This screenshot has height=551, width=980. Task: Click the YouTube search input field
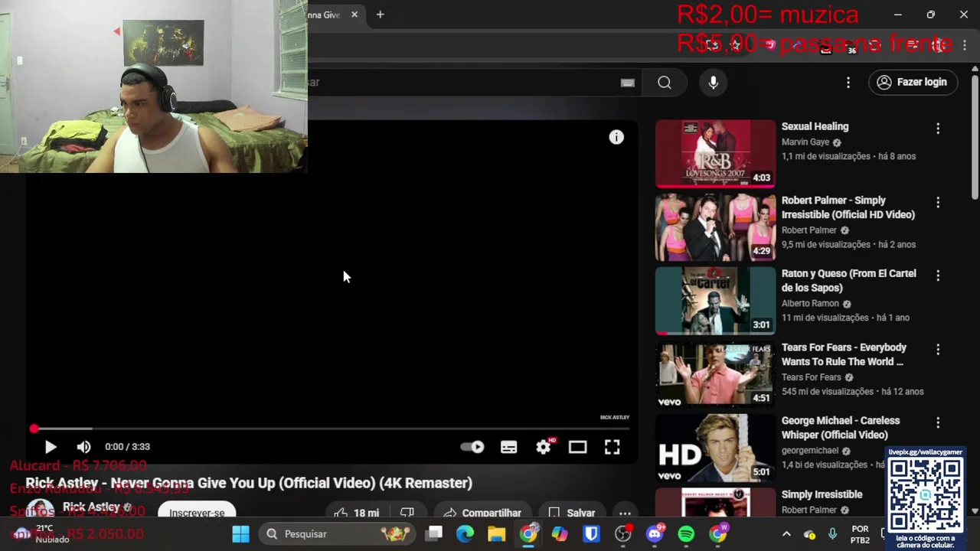tap(475, 83)
